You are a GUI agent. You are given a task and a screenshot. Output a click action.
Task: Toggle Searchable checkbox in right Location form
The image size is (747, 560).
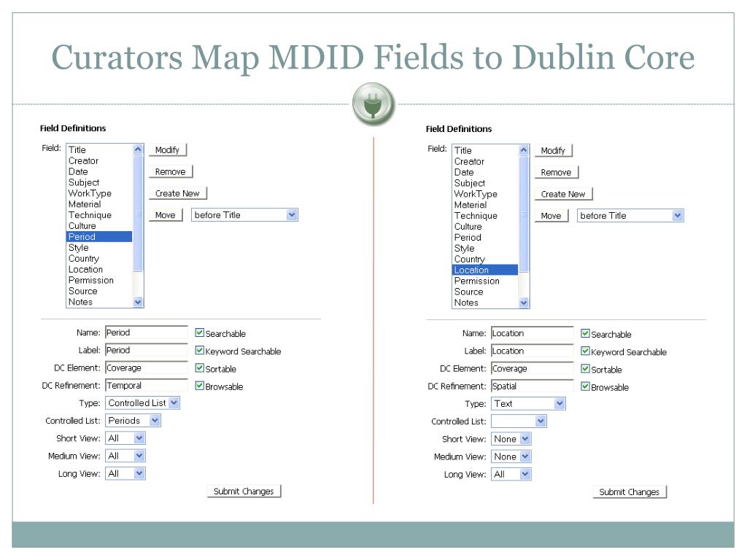tap(586, 333)
